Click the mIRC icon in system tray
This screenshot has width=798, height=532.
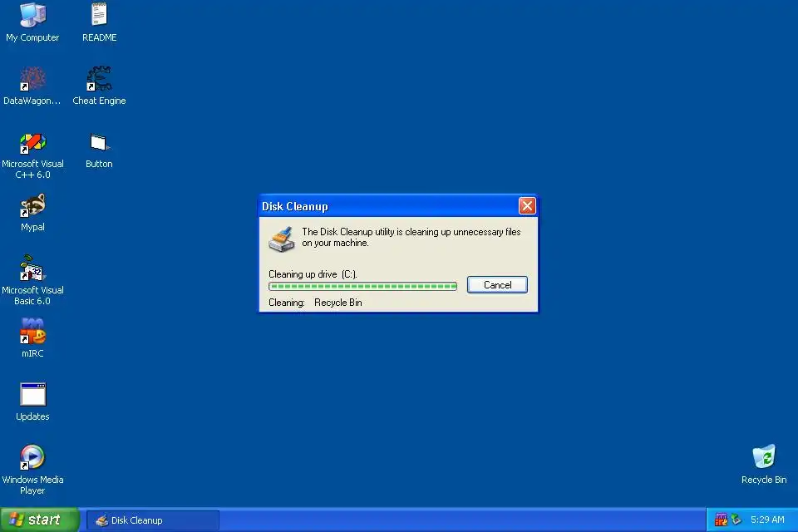(x=722, y=520)
